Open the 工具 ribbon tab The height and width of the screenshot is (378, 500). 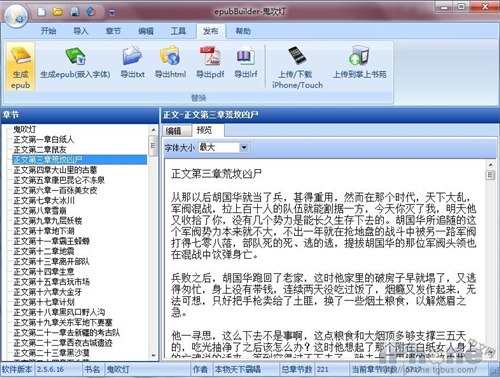(178, 31)
